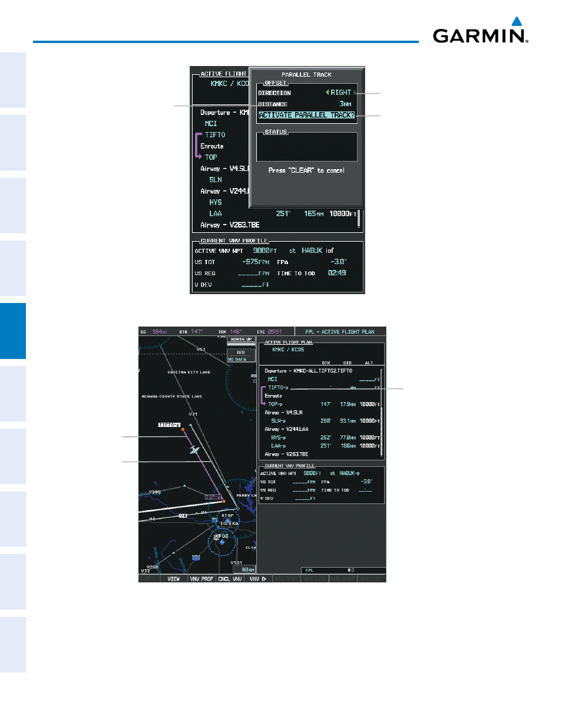Click the Interstate 335 shield on the map
The width and height of the screenshot is (562, 728).
196,558
